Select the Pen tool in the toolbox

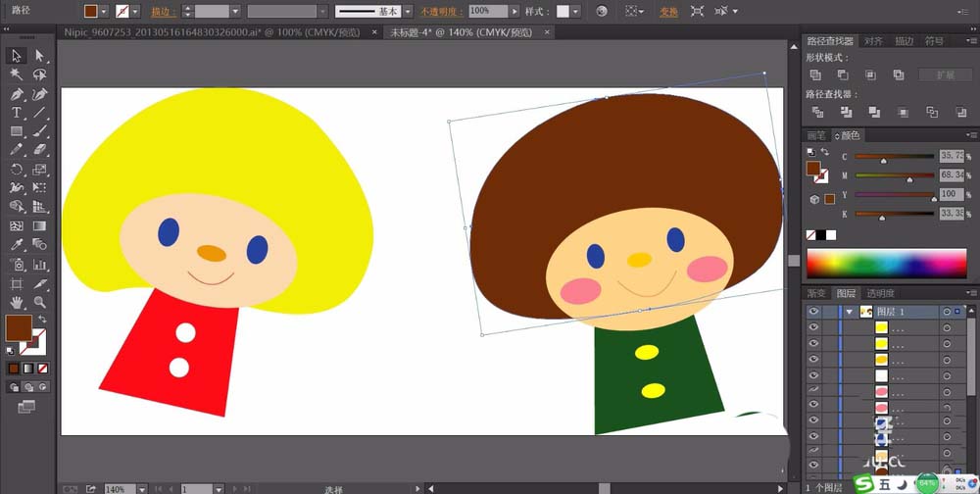17,94
